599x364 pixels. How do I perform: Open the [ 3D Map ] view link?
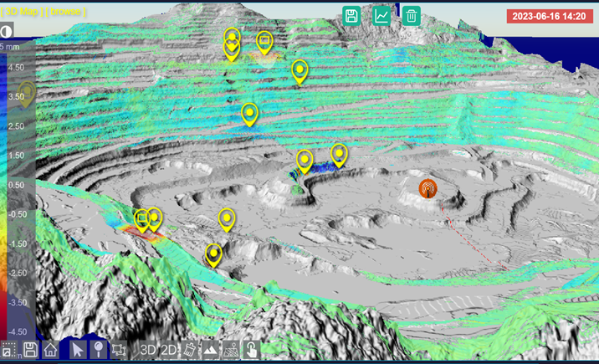tap(20, 12)
